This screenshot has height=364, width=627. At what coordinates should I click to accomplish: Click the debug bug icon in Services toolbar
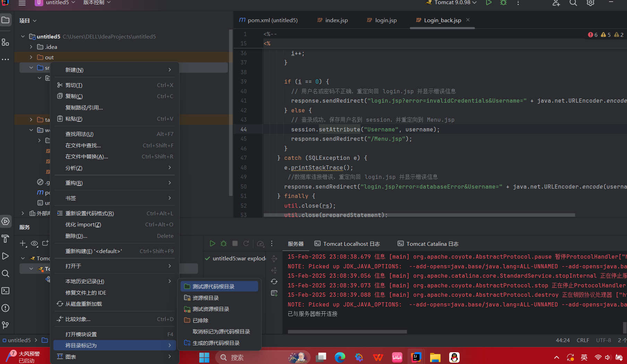[224, 243]
